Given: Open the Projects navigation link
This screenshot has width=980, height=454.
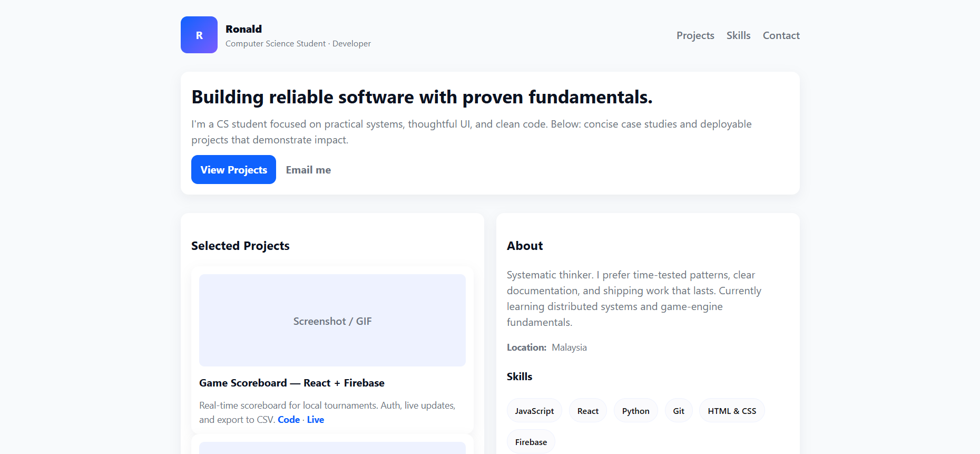Looking at the screenshot, I should (695, 35).
